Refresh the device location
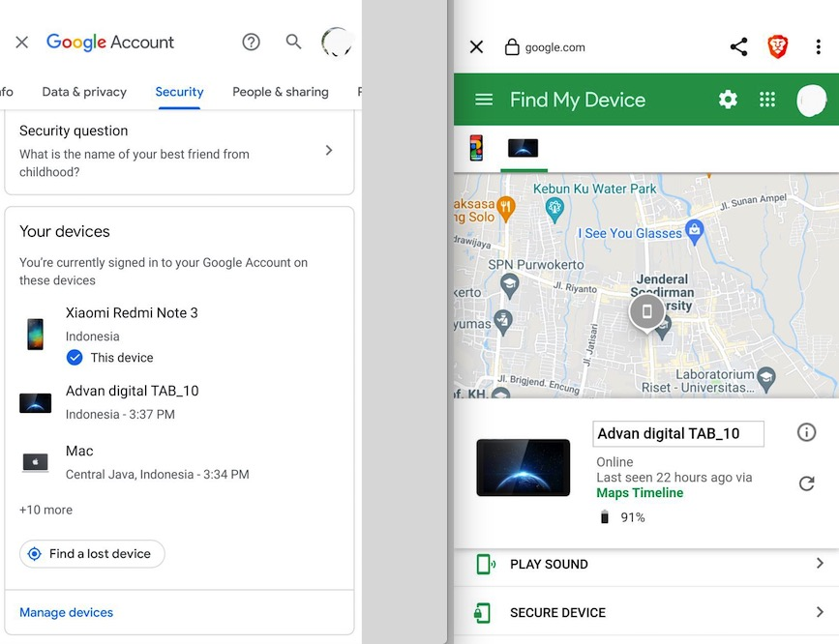 806,483
